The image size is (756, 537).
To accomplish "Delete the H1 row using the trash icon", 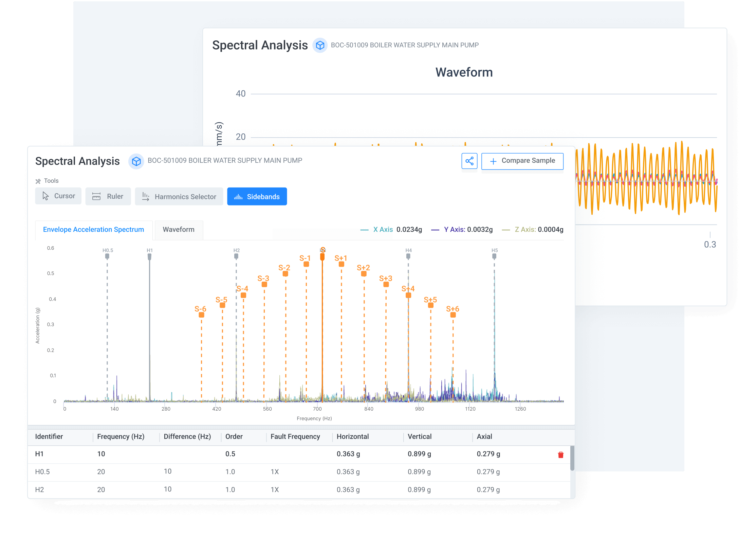I will point(560,454).
